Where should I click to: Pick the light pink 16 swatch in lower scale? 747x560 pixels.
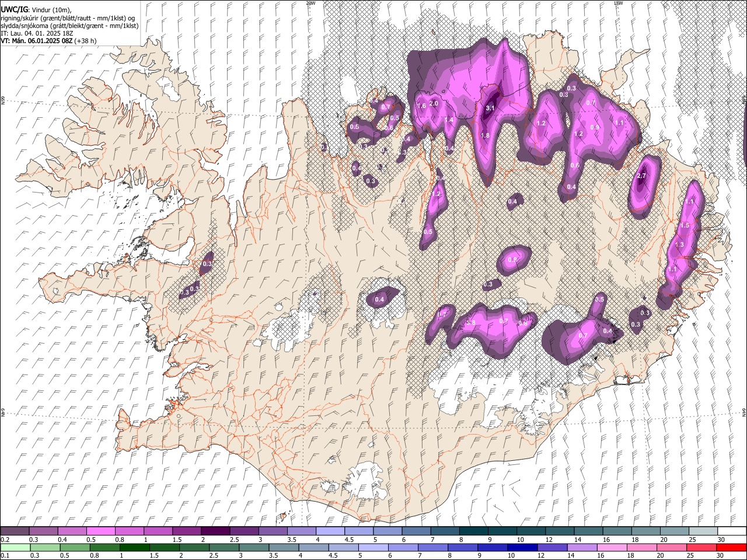[612, 547]
